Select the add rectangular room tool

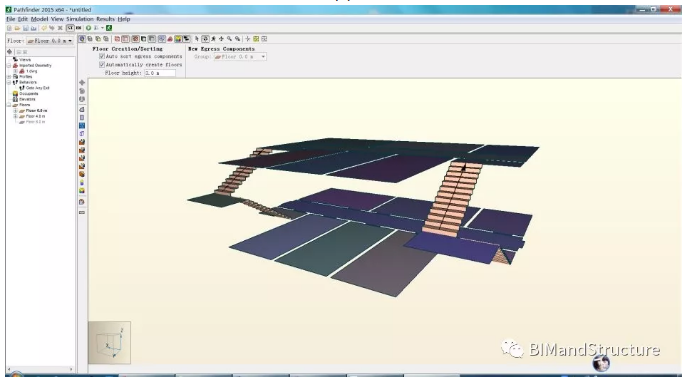click(82, 118)
